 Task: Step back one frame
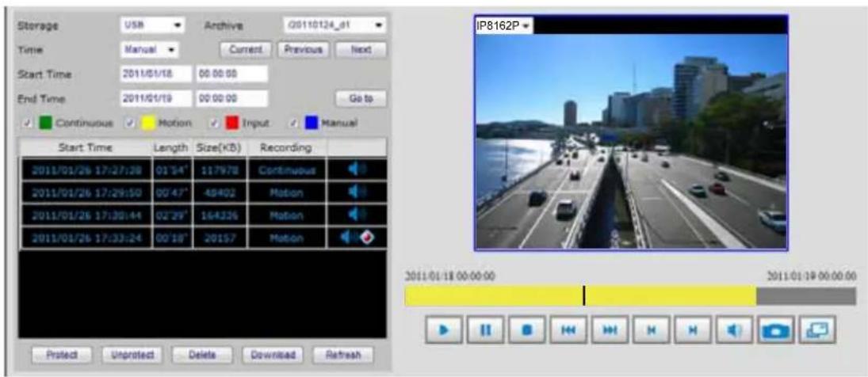(651, 330)
